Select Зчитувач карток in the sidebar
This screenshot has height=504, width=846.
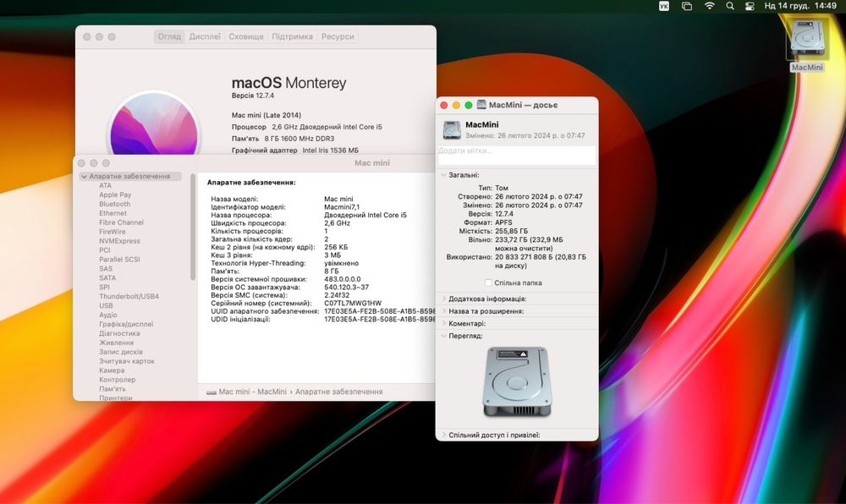pyautogui.click(x=127, y=361)
